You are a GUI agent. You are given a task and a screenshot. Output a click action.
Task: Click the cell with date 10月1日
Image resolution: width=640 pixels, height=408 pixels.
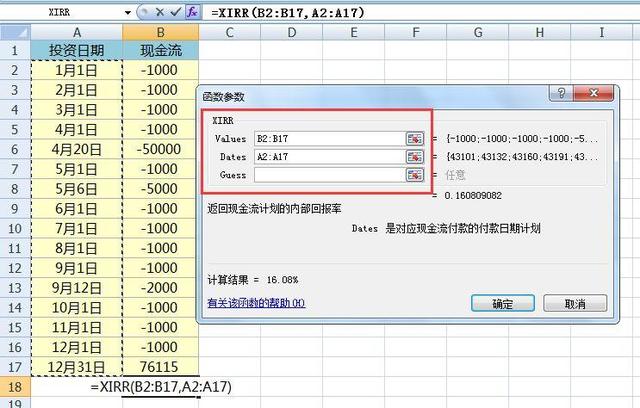76,308
